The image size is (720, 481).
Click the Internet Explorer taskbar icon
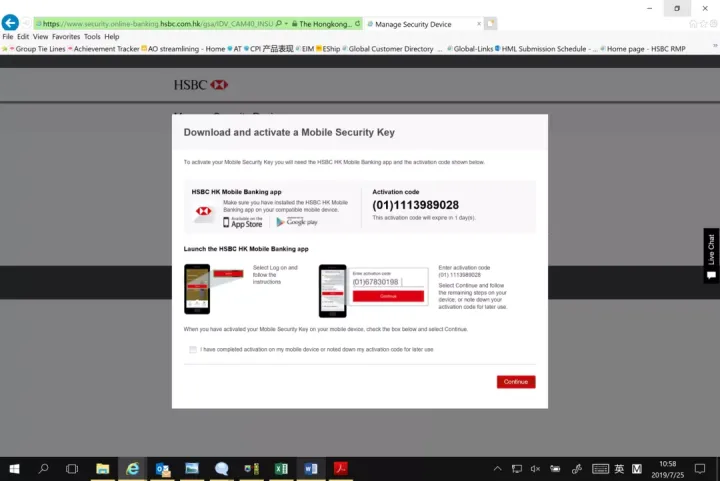coord(132,469)
